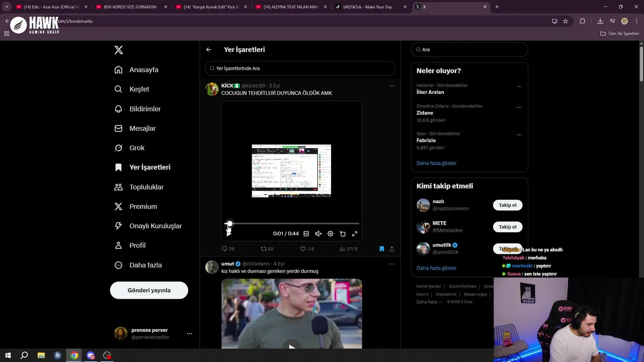View analytics of the KİCK post (271 B)
Image resolution: width=644 pixels, height=362 pixels.
pos(348,249)
